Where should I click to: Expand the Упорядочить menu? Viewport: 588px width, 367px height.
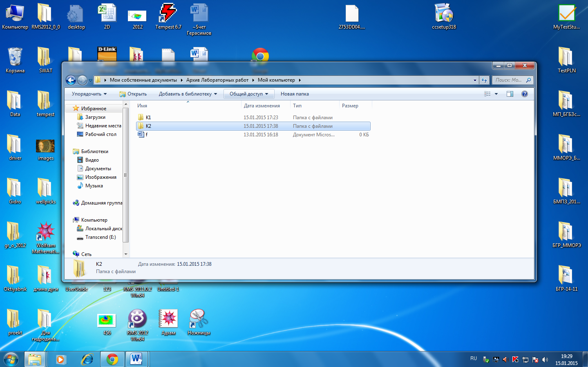click(89, 94)
